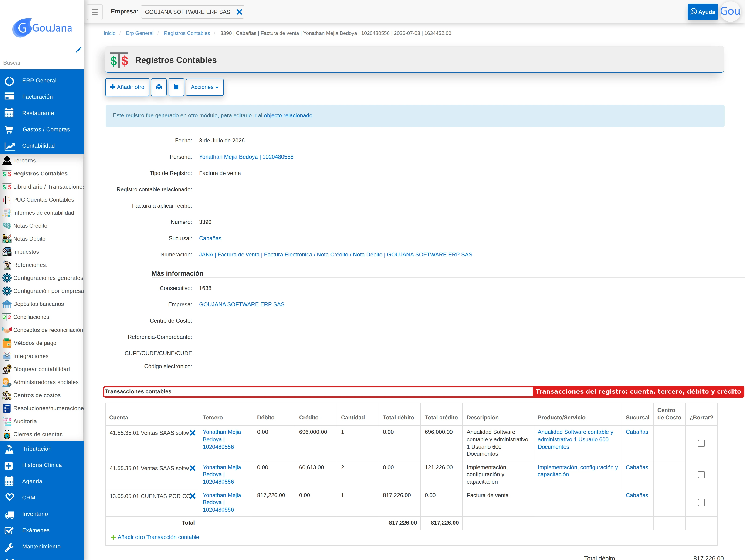Clear account in the 696,000.00 row

193,433
